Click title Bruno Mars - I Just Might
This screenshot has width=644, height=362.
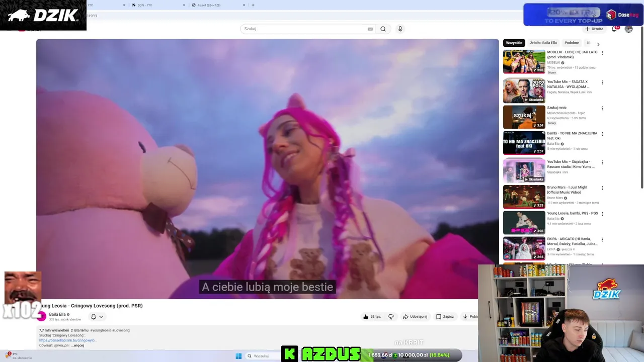coord(567,190)
